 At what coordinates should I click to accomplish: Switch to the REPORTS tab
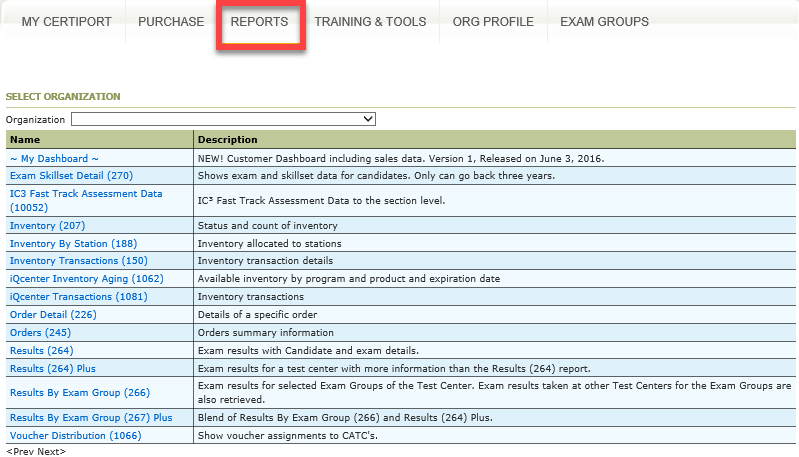point(259,22)
